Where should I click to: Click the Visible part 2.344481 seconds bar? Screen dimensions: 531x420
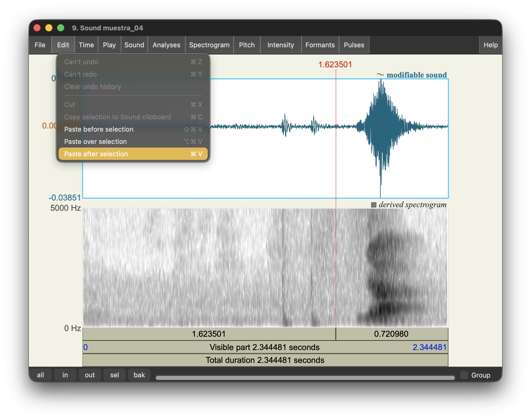(265, 347)
